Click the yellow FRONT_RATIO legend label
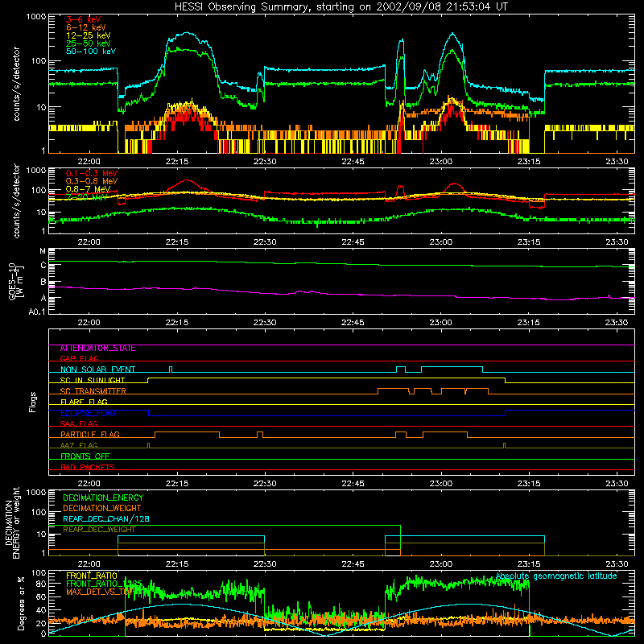 pos(92,576)
